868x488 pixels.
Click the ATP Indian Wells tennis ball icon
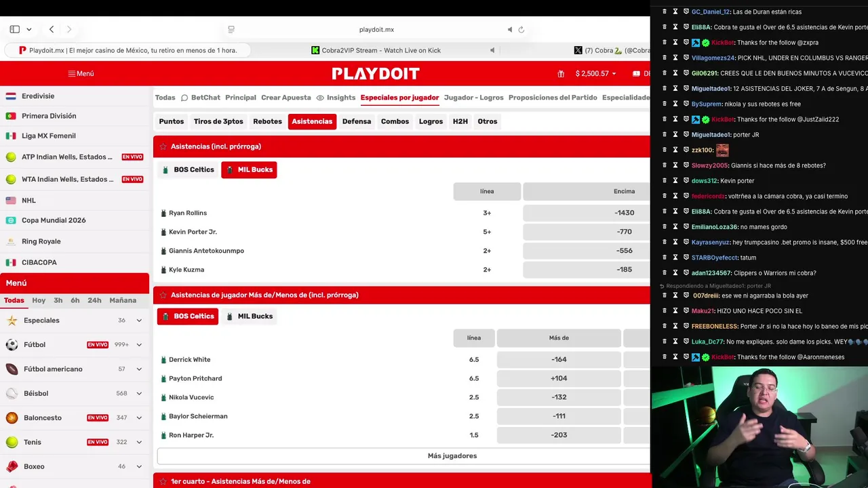pos(11,157)
